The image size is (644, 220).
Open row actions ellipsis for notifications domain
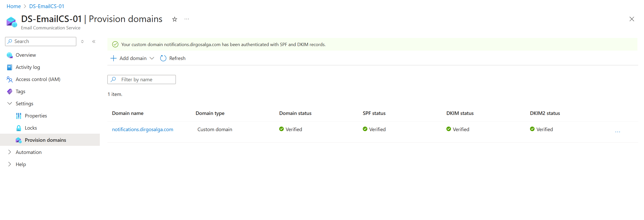pos(617,132)
